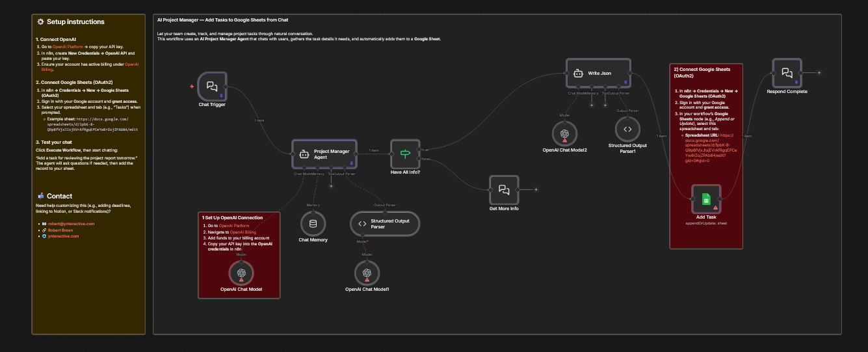Select the Respond Complete node

tap(786, 73)
